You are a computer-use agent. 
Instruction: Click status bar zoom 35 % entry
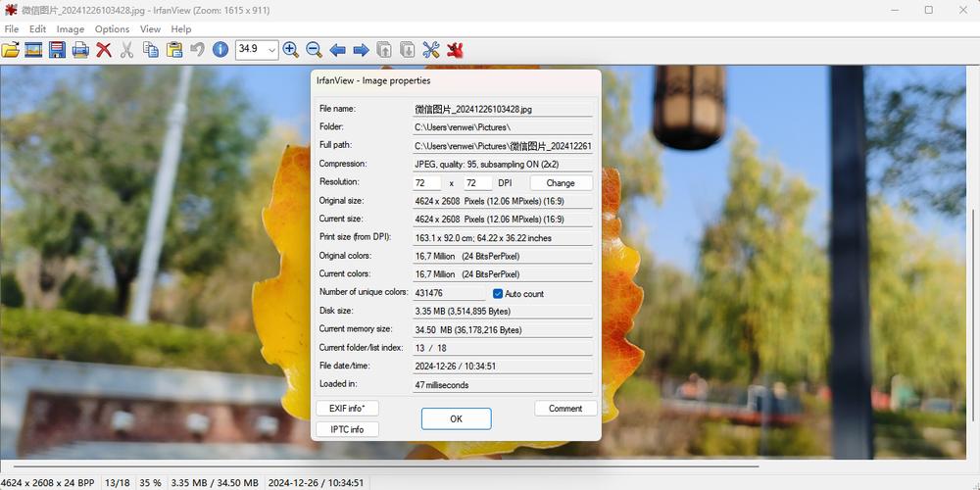pos(150,483)
